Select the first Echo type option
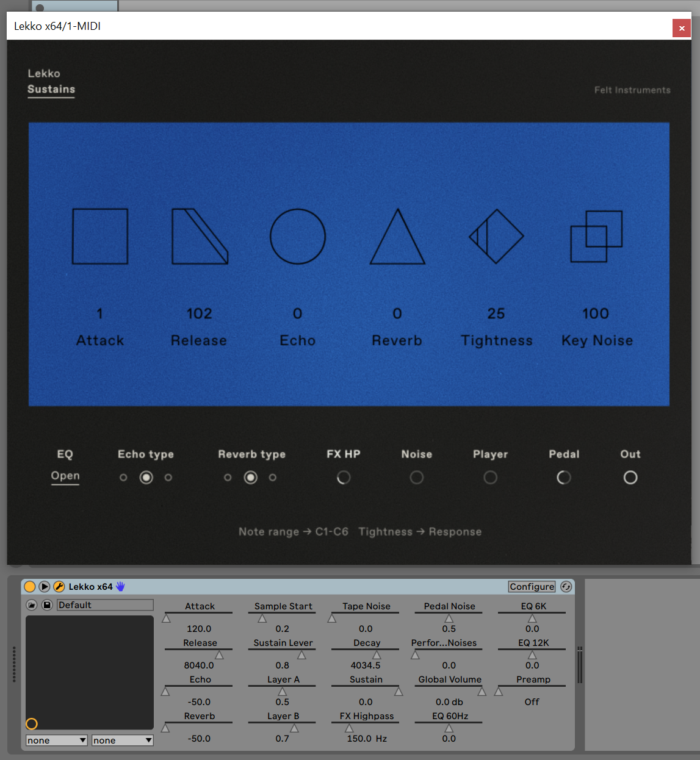 [123, 478]
